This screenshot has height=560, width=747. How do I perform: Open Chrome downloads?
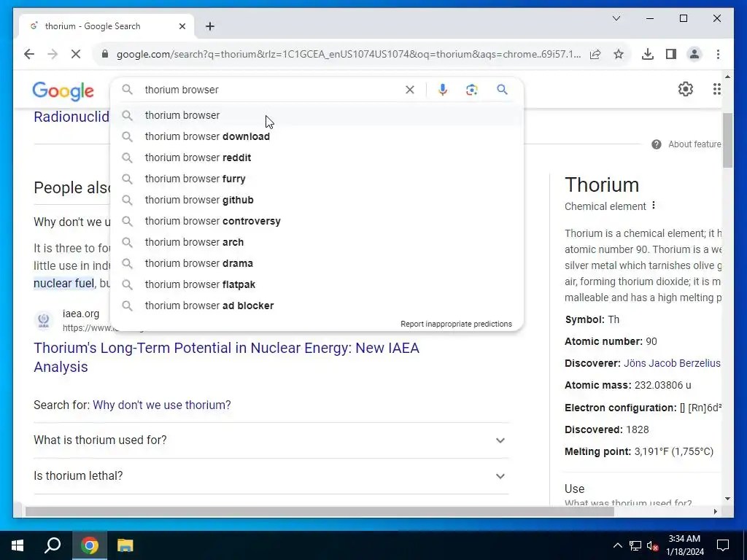point(648,54)
